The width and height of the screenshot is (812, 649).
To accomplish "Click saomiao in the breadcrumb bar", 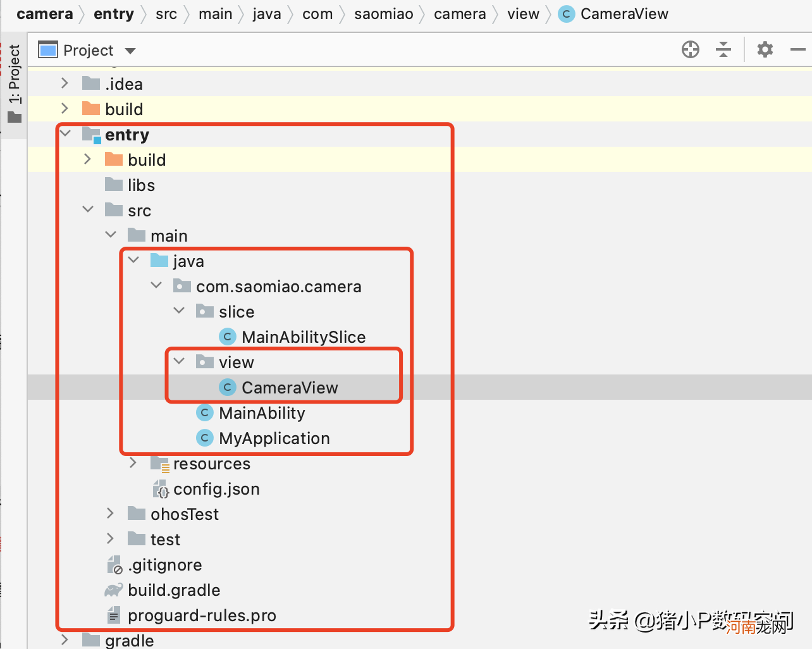I will click(383, 14).
